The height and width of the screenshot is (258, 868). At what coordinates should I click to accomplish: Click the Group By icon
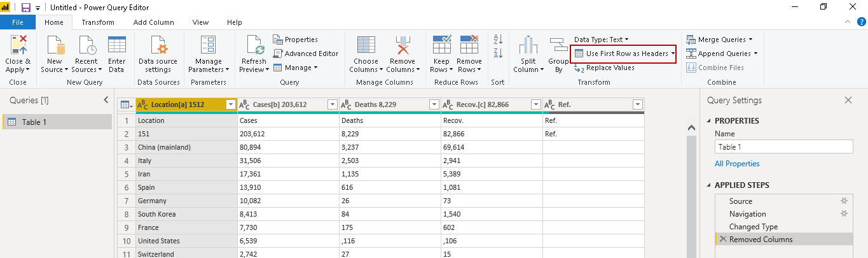[558, 46]
